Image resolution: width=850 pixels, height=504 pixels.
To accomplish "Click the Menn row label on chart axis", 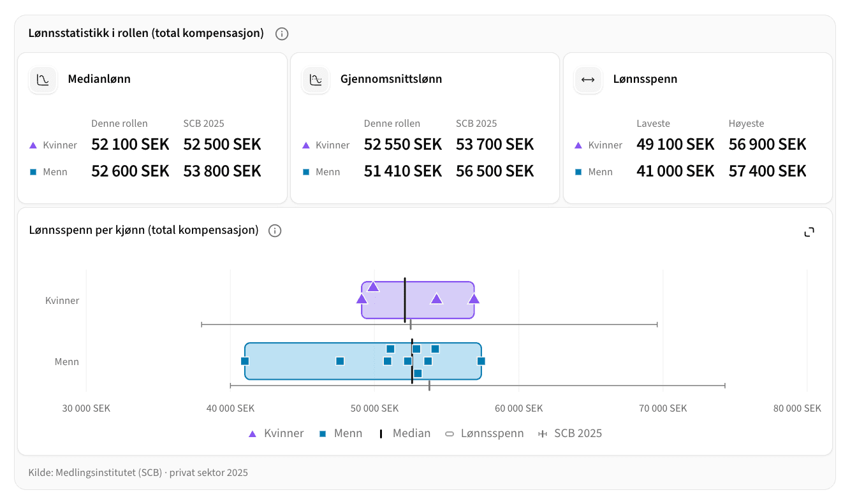I will coord(67,362).
